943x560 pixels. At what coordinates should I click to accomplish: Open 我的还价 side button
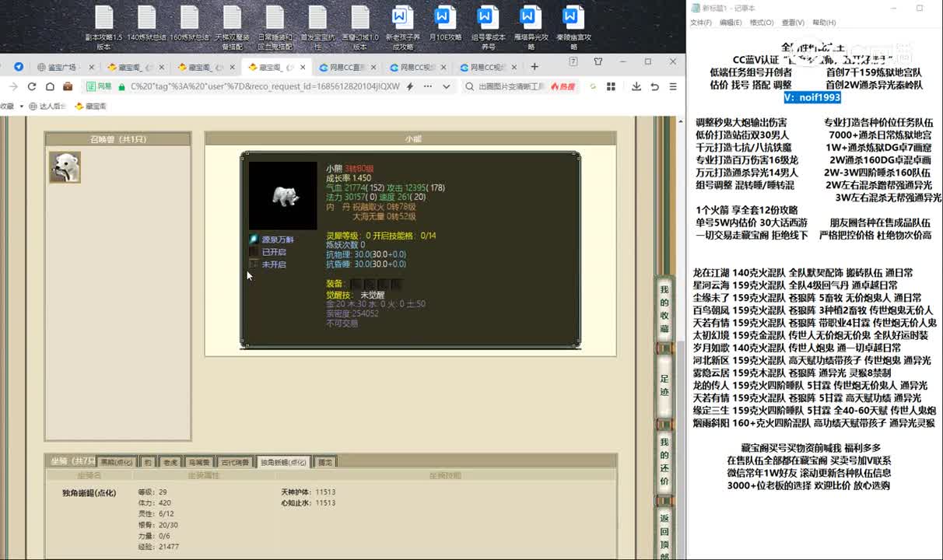[664, 462]
